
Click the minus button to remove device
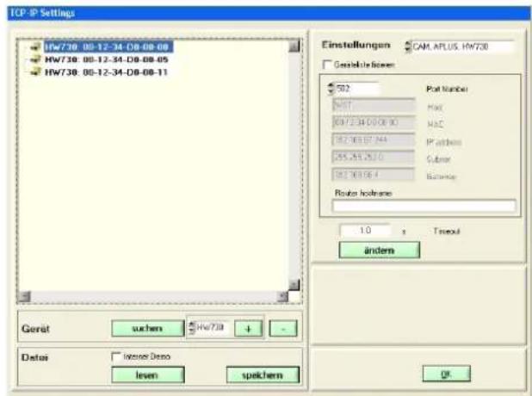click(x=283, y=329)
